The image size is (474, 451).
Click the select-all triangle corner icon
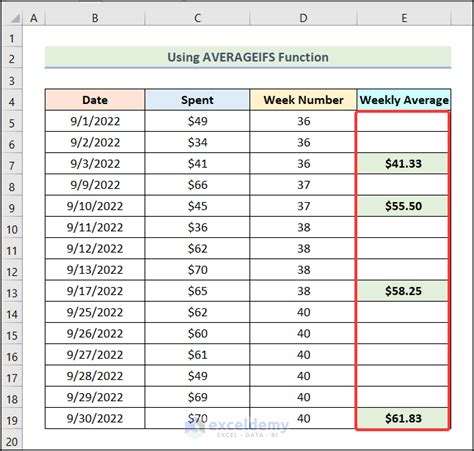coord(14,18)
